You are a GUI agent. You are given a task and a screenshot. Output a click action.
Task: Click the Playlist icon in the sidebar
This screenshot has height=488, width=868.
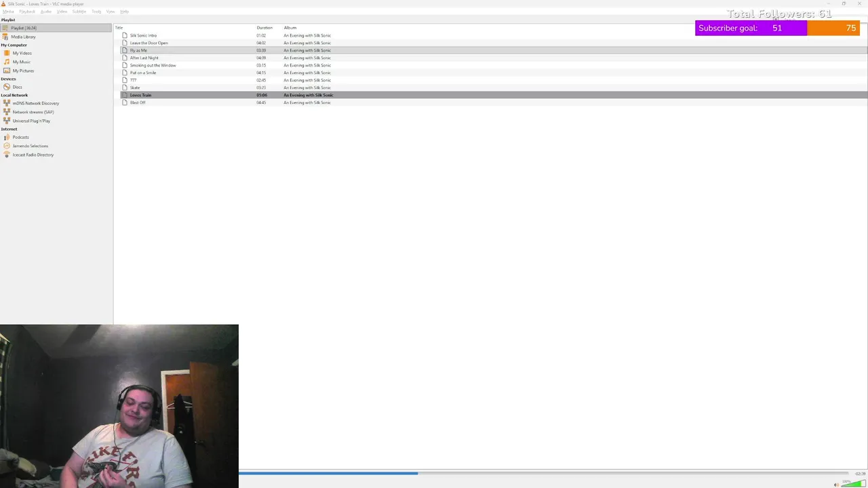pos(5,28)
